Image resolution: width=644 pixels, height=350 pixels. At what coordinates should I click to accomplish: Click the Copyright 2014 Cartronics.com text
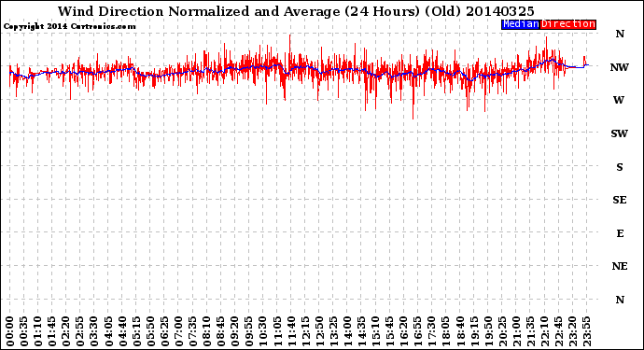pyautogui.click(x=69, y=26)
